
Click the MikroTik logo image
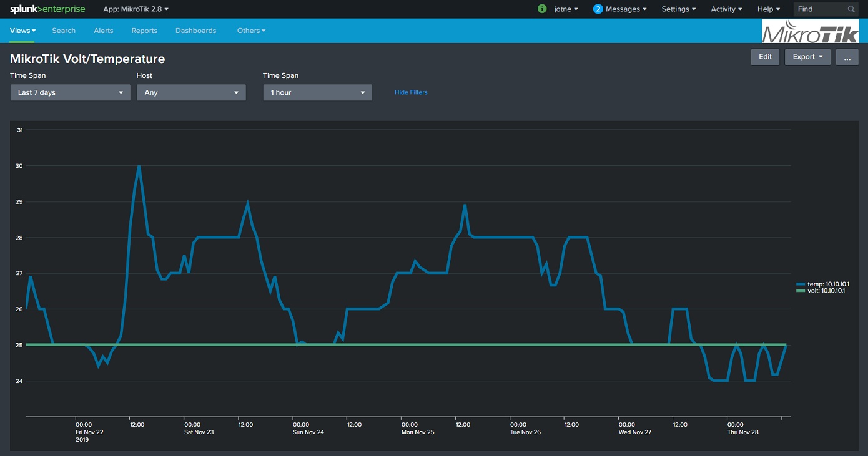811,31
